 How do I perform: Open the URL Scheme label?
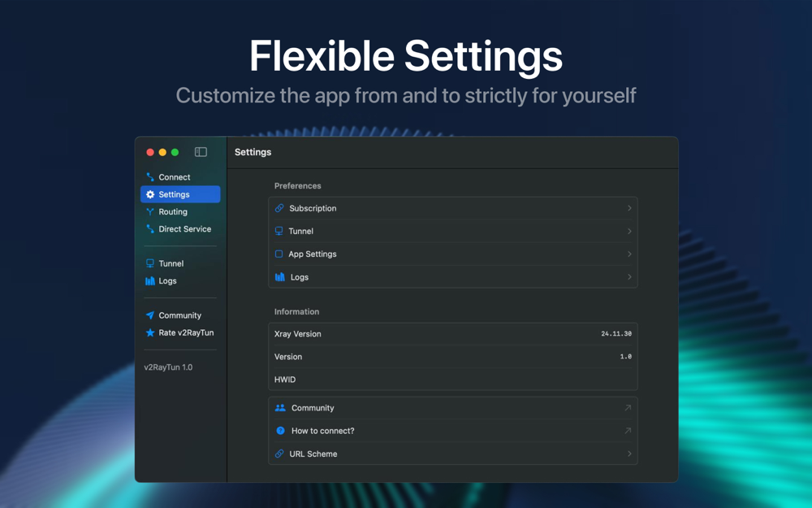tap(313, 454)
